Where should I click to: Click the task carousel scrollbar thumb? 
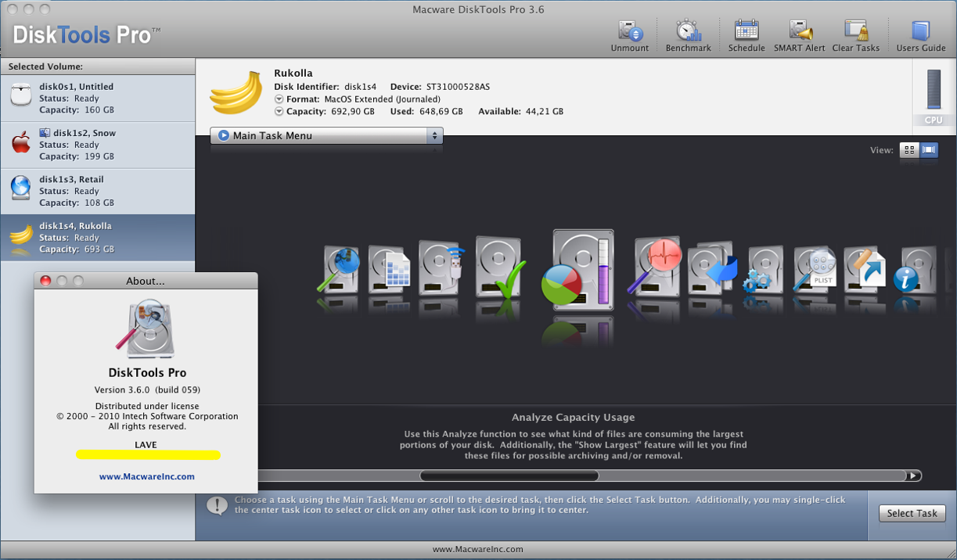coord(509,476)
